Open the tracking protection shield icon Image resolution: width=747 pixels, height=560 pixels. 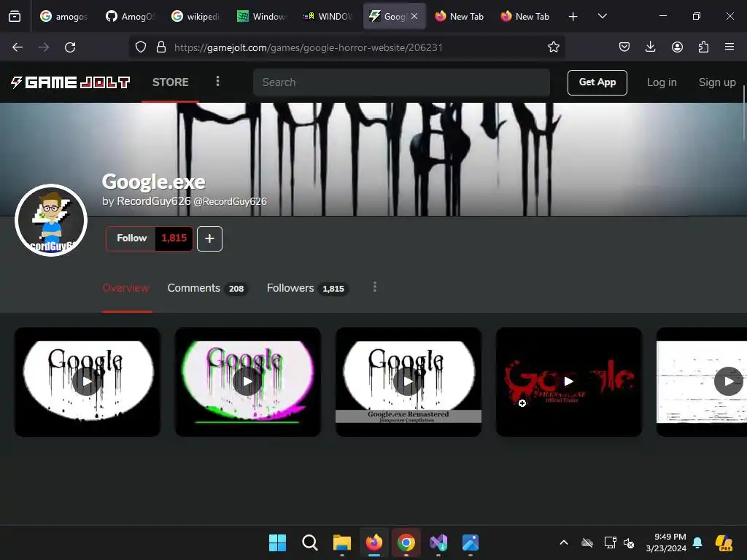141,47
